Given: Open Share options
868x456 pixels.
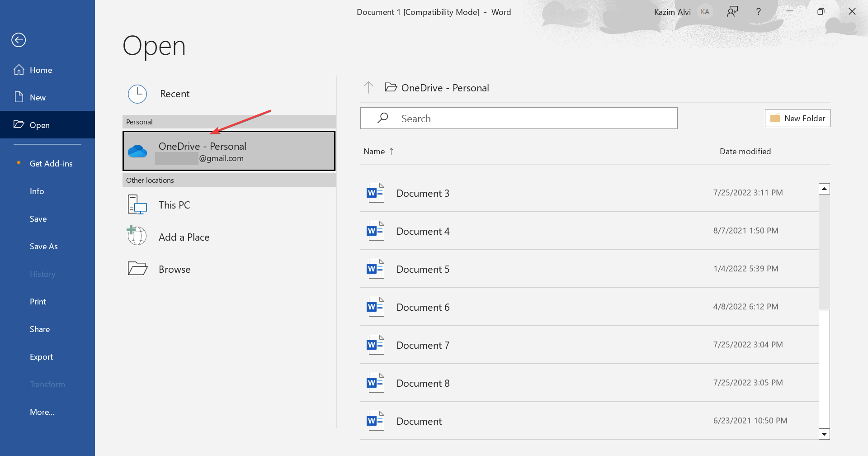Looking at the screenshot, I should coord(47,329).
